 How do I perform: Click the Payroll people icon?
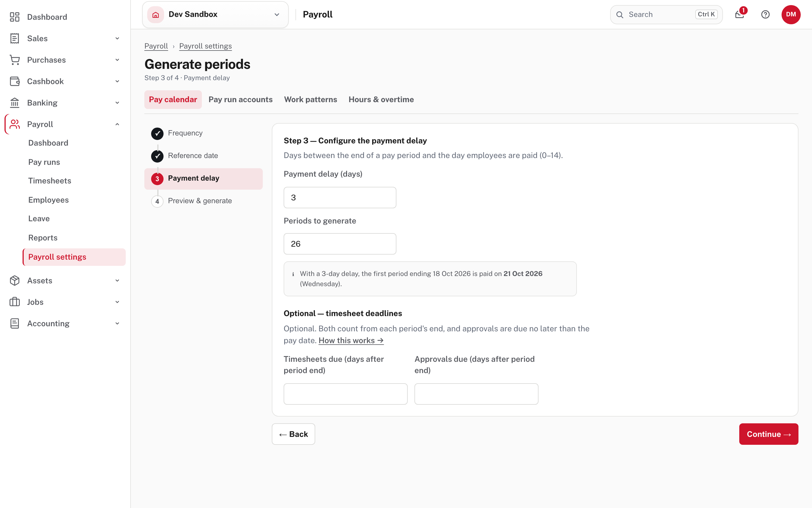point(14,124)
